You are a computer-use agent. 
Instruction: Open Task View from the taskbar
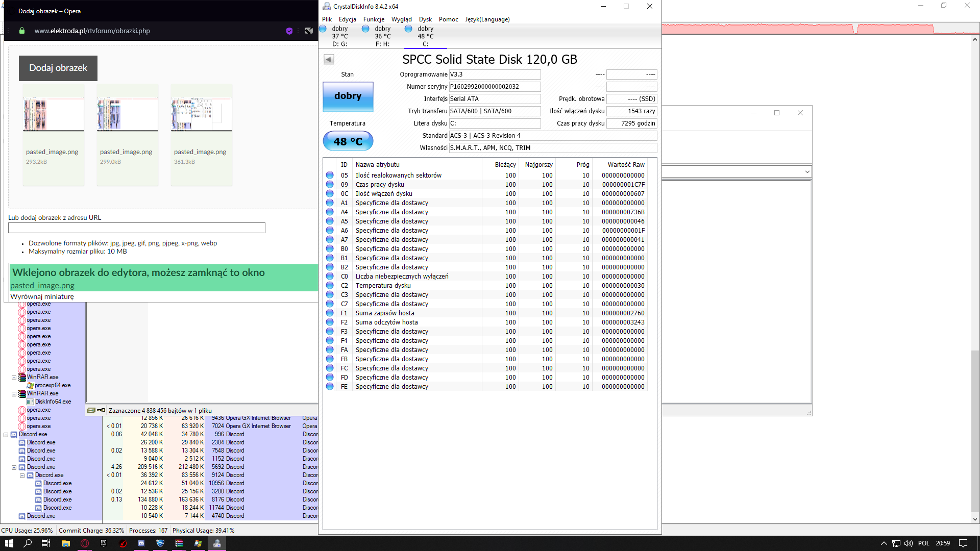click(x=46, y=543)
